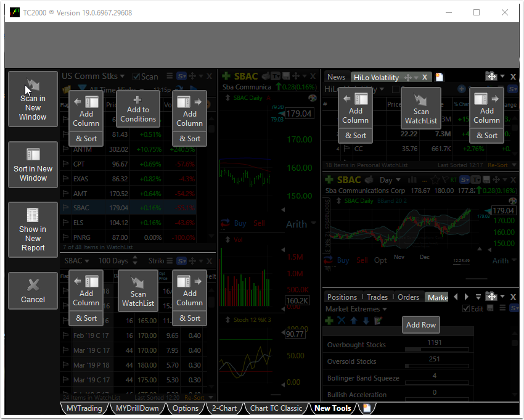Click Show in New Report button
Screen dimensions: 524x420
pos(33,229)
